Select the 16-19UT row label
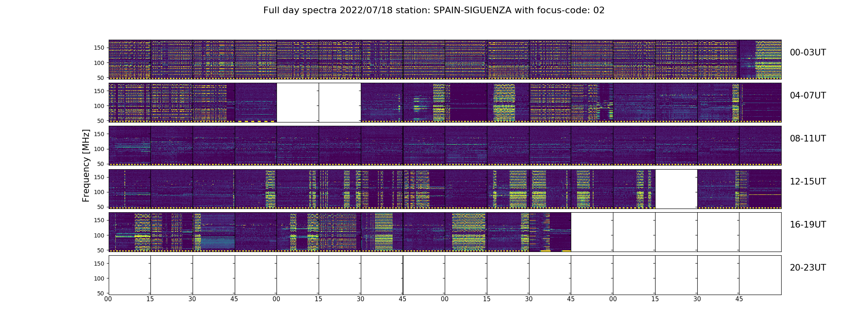The image size is (868, 331). tap(808, 225)
